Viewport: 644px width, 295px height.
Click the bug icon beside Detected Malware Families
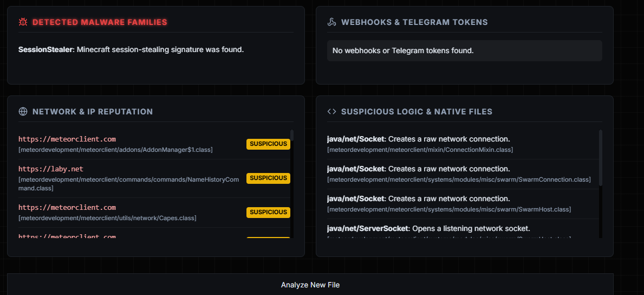(x=23, y=22)
